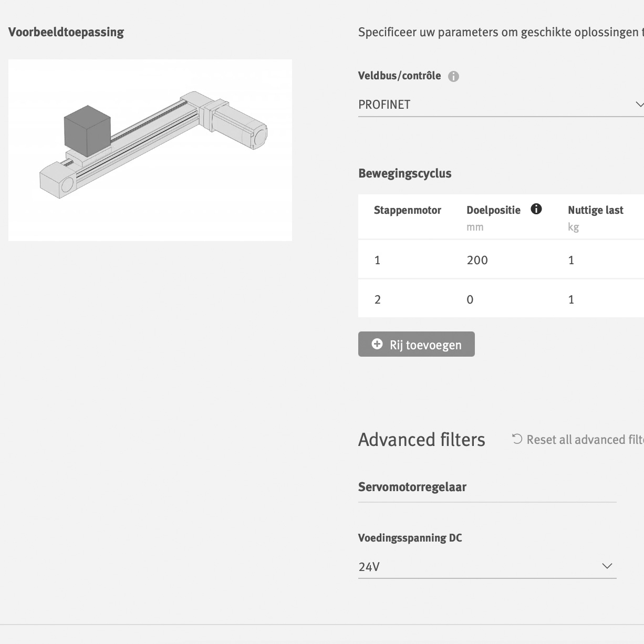Viewport: 644px width, 644px height.
Task: Click Nuttige last value in row 1
Action: (571, 260)
